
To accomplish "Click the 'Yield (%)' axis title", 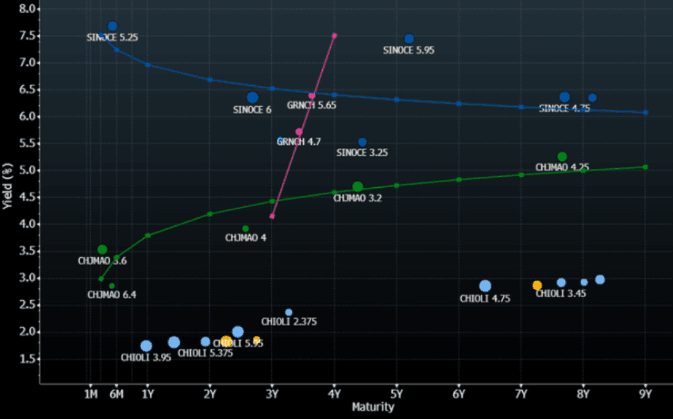I will tap(7, 186).
